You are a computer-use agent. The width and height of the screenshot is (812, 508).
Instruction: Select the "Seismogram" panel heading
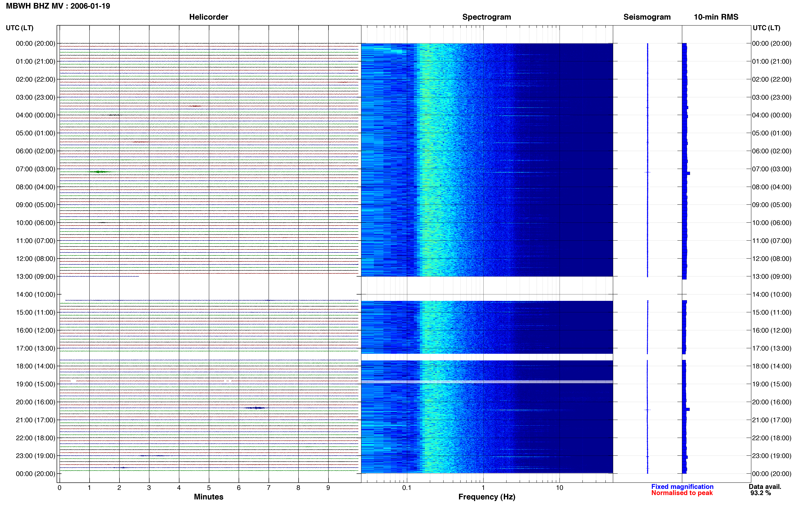[647, 17]
